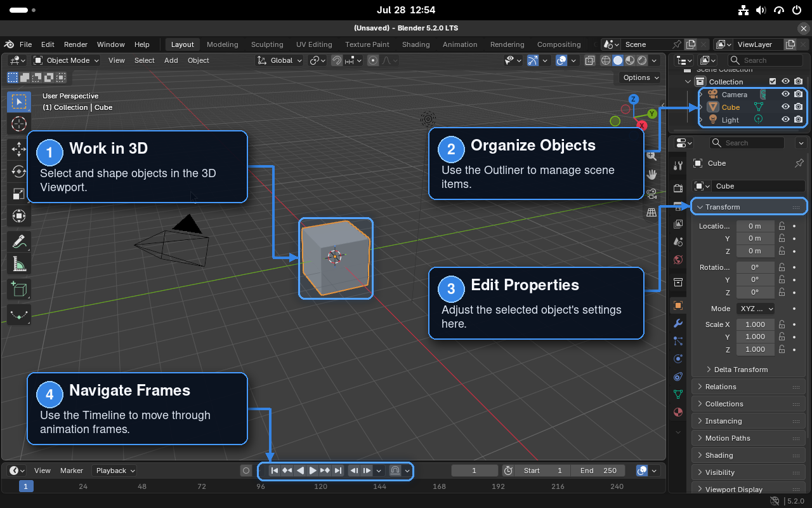
Task: Open the Render properties tab
Action: click(x=678, y=189)
